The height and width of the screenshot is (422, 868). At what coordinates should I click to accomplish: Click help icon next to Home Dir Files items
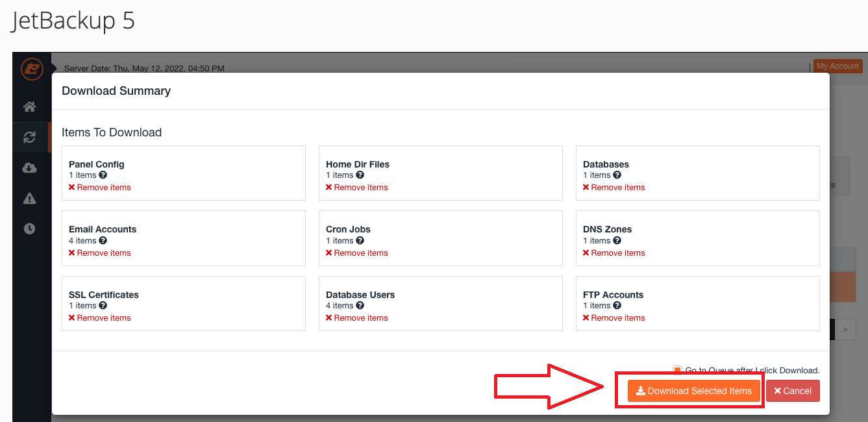coord(360,175)
